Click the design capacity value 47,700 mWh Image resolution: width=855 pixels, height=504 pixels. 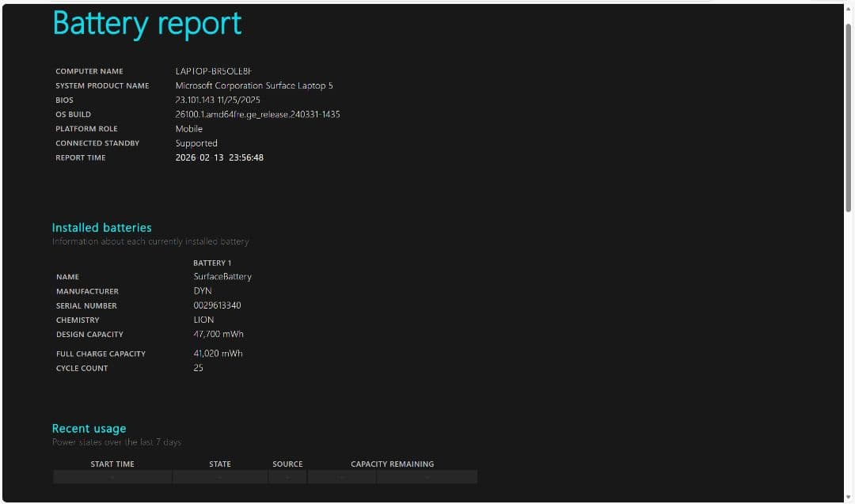point(218,335)
